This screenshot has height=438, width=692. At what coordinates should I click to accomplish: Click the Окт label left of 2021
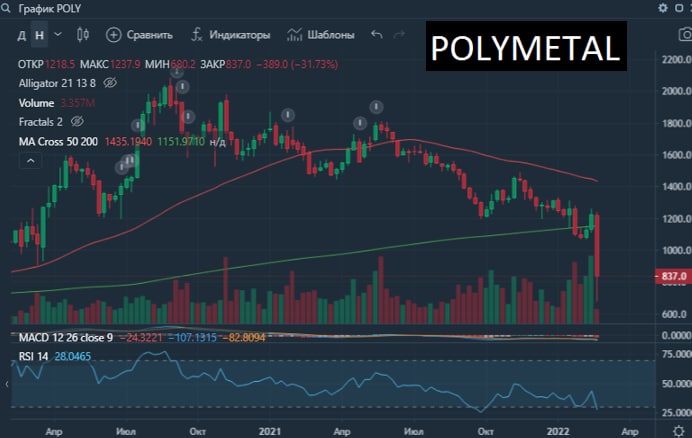coord(197,431)
